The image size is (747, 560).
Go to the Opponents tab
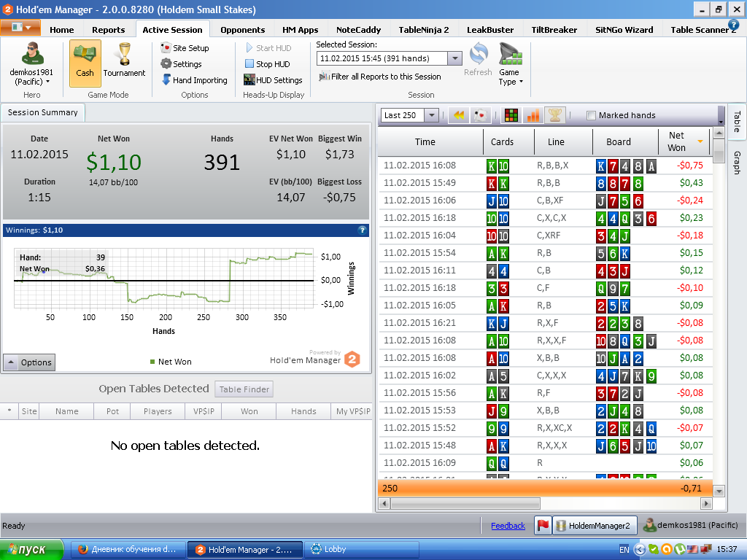coord(242,29)
